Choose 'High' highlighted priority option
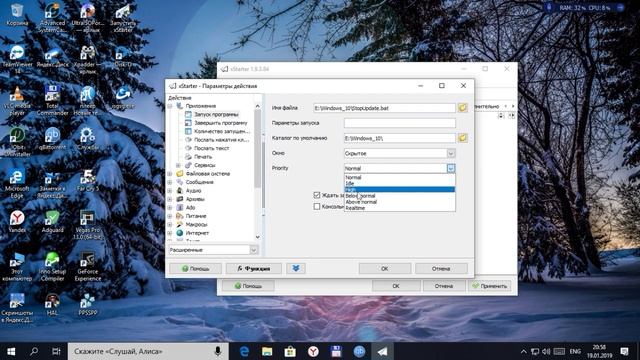This screenshot has height=360, width=640. [400, 189]
